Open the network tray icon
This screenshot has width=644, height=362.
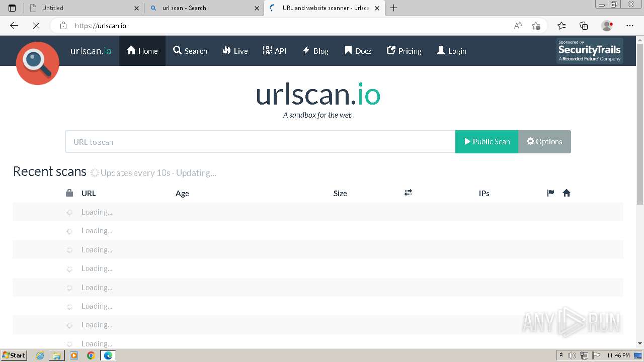pyautogui.click(x=584, y=355)
